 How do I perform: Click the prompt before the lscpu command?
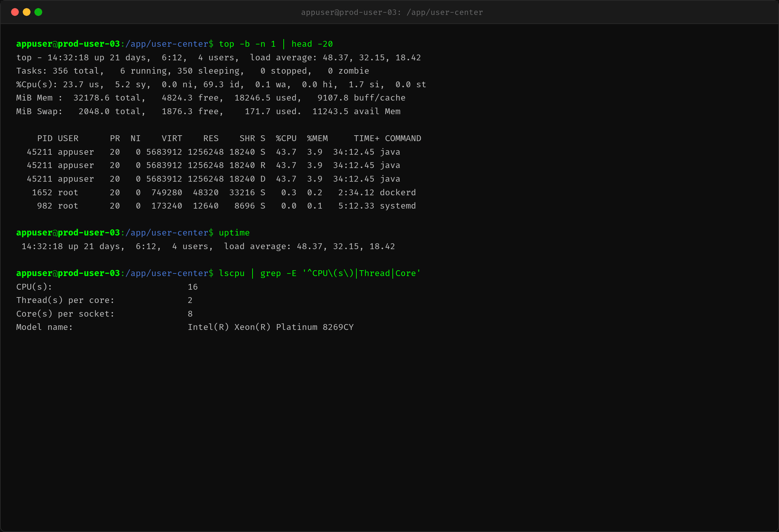(x=115, y=273)
